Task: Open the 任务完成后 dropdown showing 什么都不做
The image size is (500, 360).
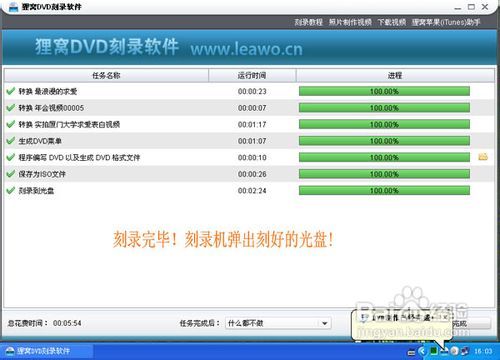Action: pos(278,323)
